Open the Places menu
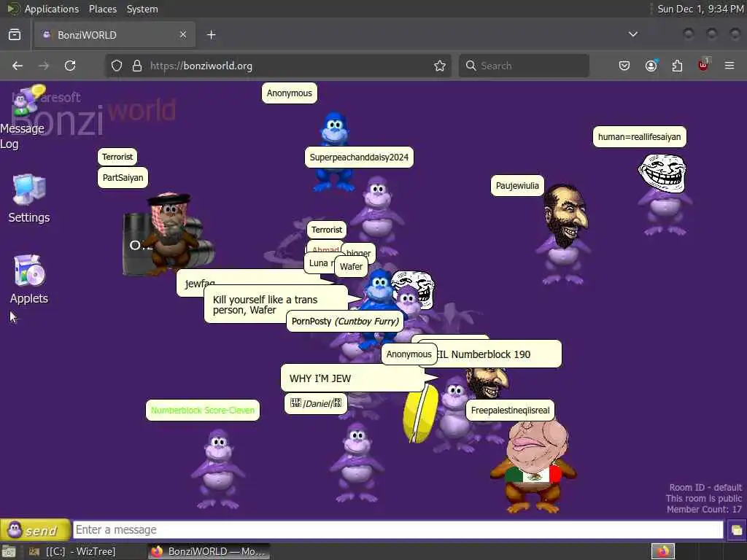This screenshot has width=747, height=560. point(102,9)
